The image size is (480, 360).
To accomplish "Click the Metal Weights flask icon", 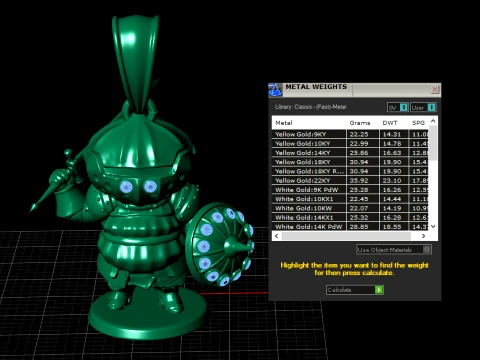I will click(x=275, y=90).
